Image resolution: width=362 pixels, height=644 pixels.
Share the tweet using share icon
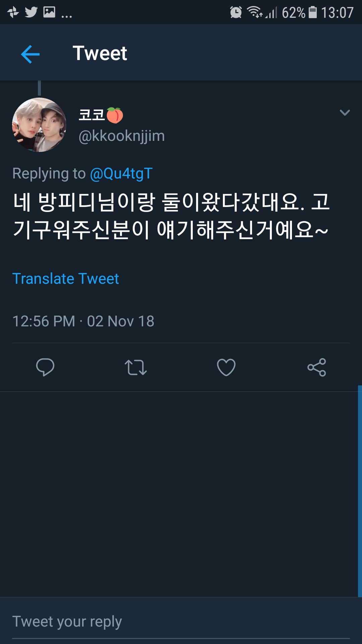coord(316,367)
